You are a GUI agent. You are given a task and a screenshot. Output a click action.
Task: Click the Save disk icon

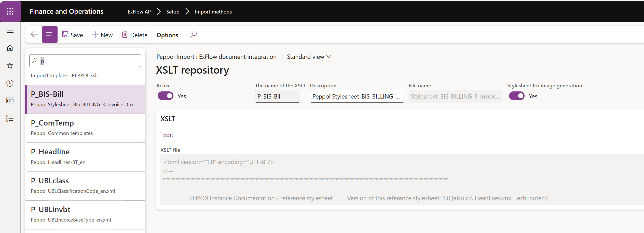pos(65,34)
